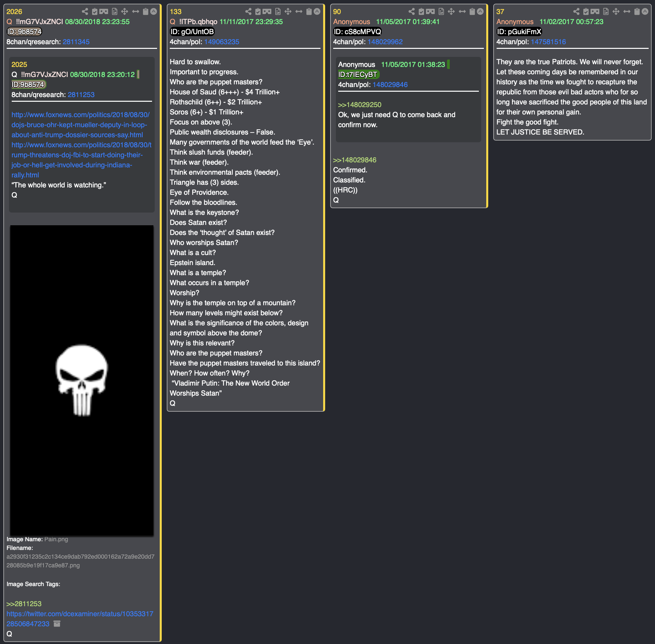The image size is (655, 644).
Task: Click the clipboard-check icon on post 2026
Action: click(x=95, y=11)
